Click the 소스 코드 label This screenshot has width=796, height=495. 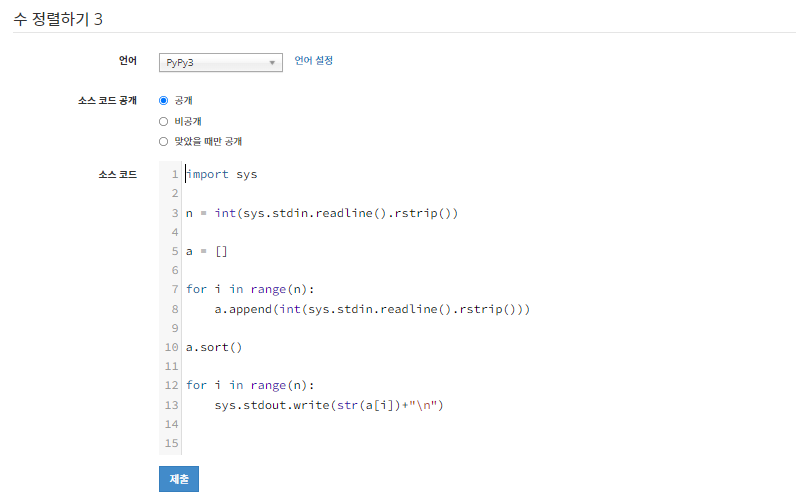tap(117, 175)
